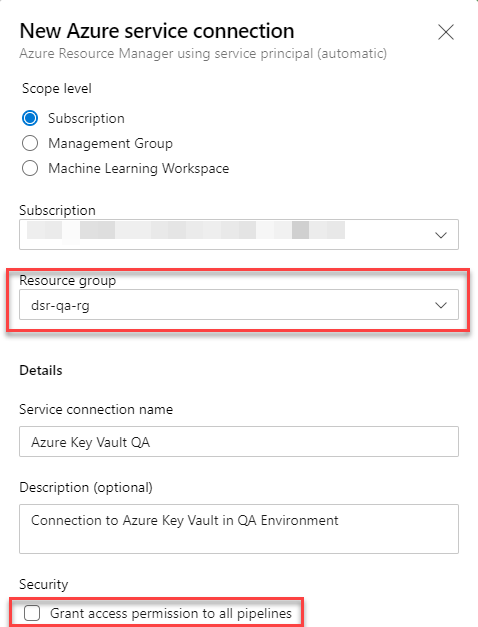The image size is (478, 627).
Task: Select the Subscription scope level radio button
Action: [30, 118]
